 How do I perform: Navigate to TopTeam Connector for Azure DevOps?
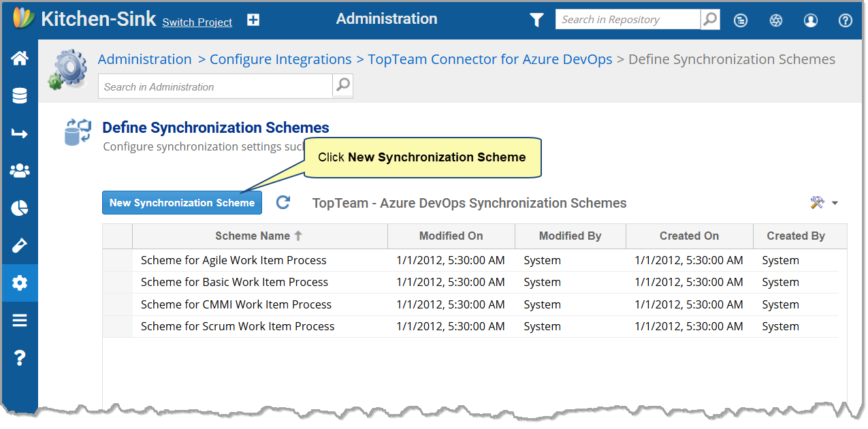[x=489, y=59]
